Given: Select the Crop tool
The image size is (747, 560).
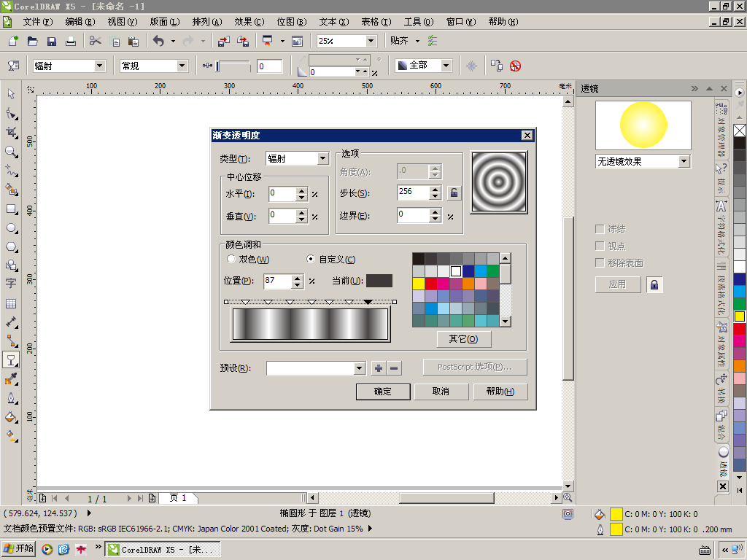Looking at the screenshot, I should 11,133.
